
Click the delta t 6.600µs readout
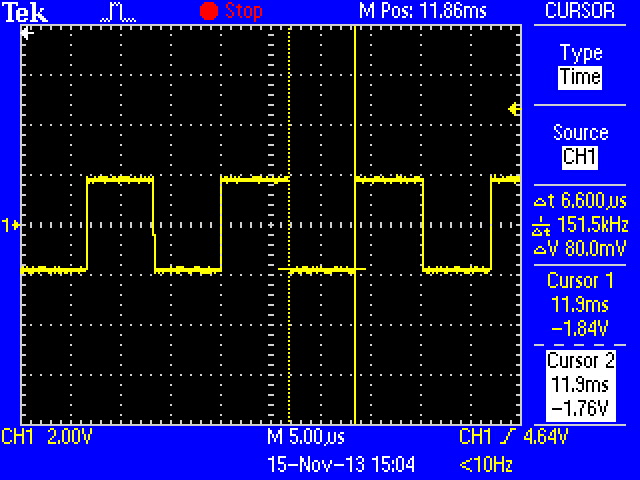tap(580, 201)
